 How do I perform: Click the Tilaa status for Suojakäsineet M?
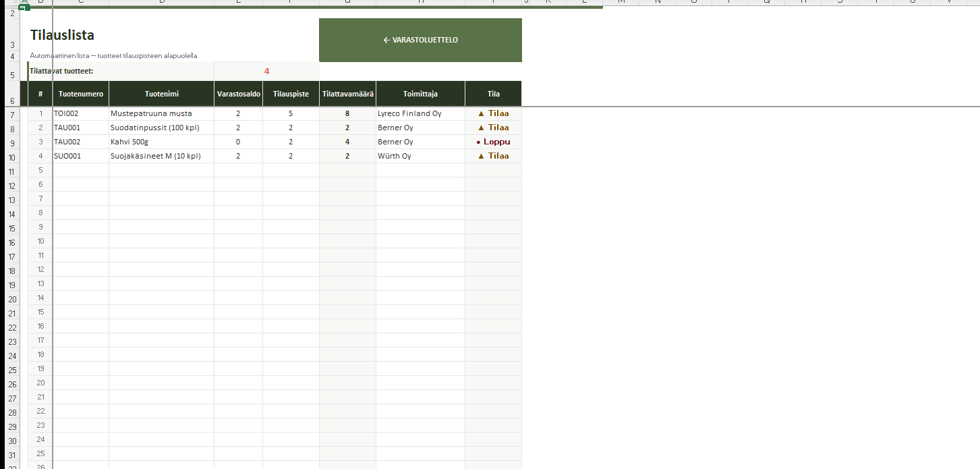pos(493,156)
